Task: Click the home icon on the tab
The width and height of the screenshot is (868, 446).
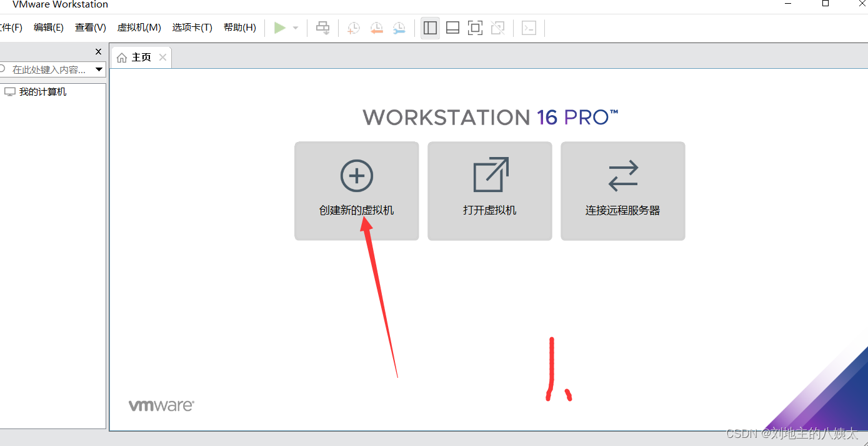Action: tap(122, 58)
